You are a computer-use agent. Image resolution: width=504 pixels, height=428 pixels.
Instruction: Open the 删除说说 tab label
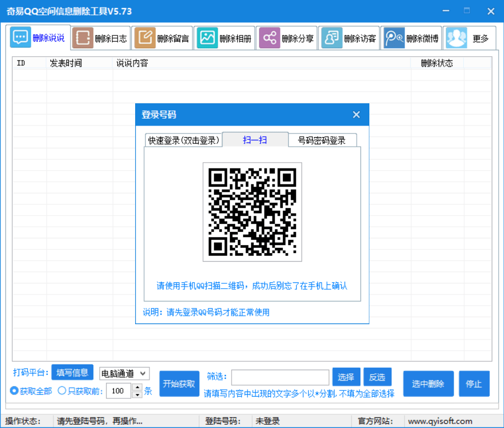click(x=49, y=38)
